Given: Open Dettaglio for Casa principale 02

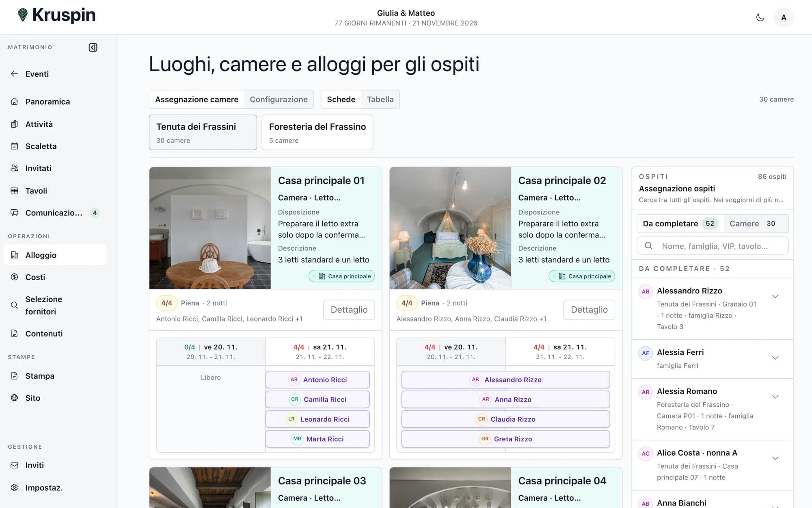Looking at the screenshot, I should tap(589, 310).
